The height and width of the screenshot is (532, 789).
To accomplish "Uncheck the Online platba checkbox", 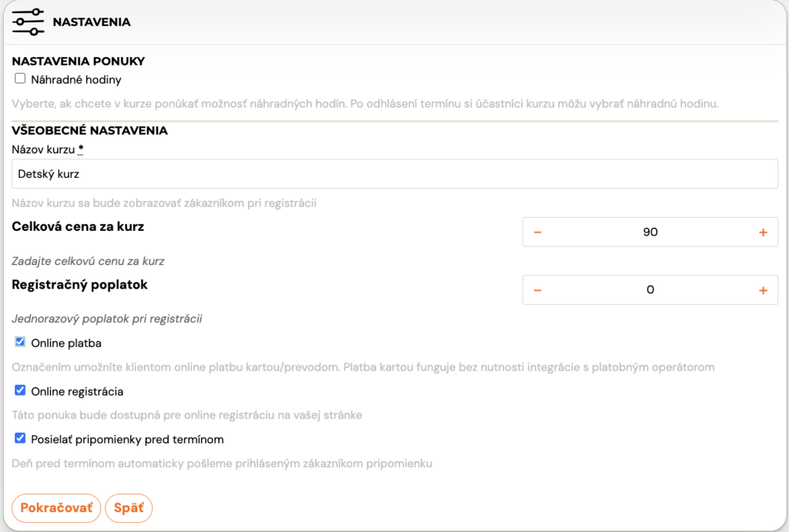I will click(x=20, y=343).
